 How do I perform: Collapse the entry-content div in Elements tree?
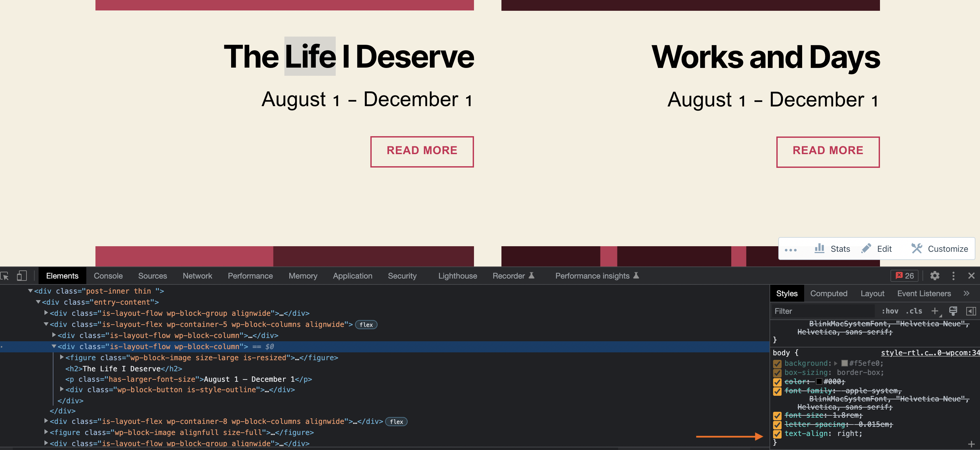point(38,302)
